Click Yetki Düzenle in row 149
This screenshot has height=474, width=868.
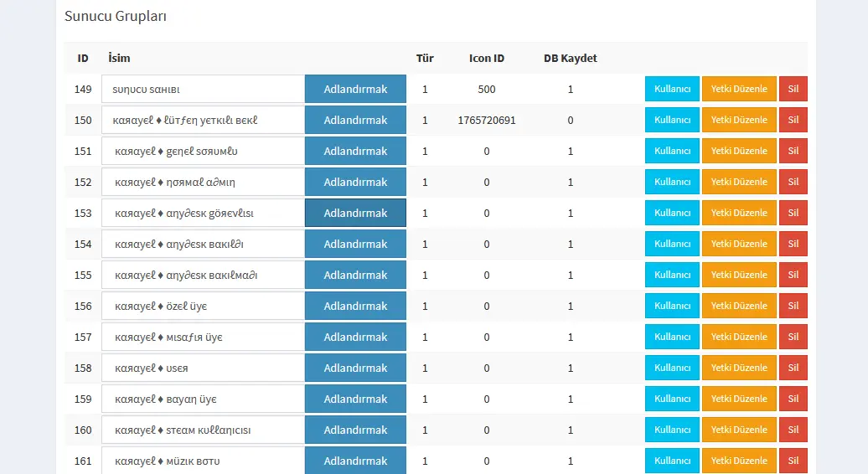pyautogui.click(x=739, y=89)
